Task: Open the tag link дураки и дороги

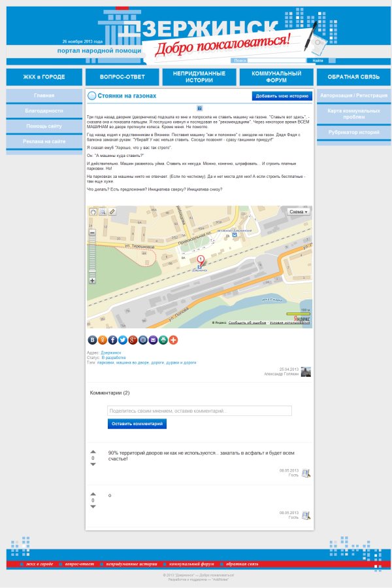Action: click(x=181, y=362)
